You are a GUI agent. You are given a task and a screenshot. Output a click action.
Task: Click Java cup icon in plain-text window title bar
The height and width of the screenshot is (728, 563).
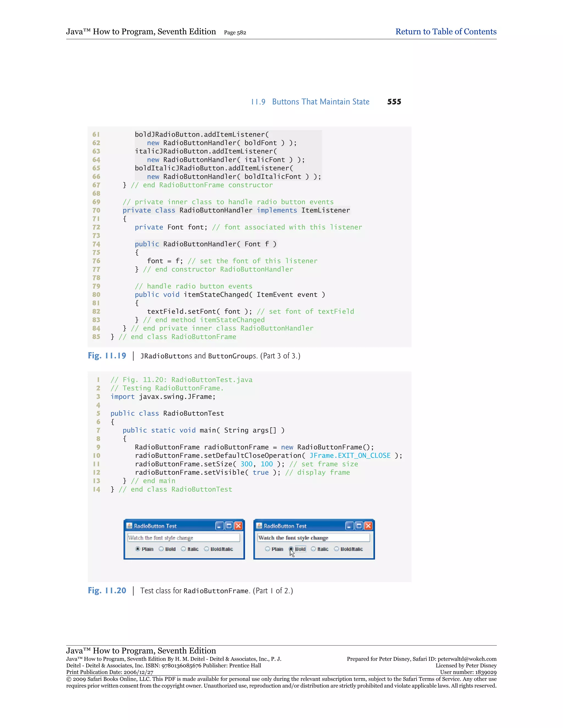pos(129,526)
